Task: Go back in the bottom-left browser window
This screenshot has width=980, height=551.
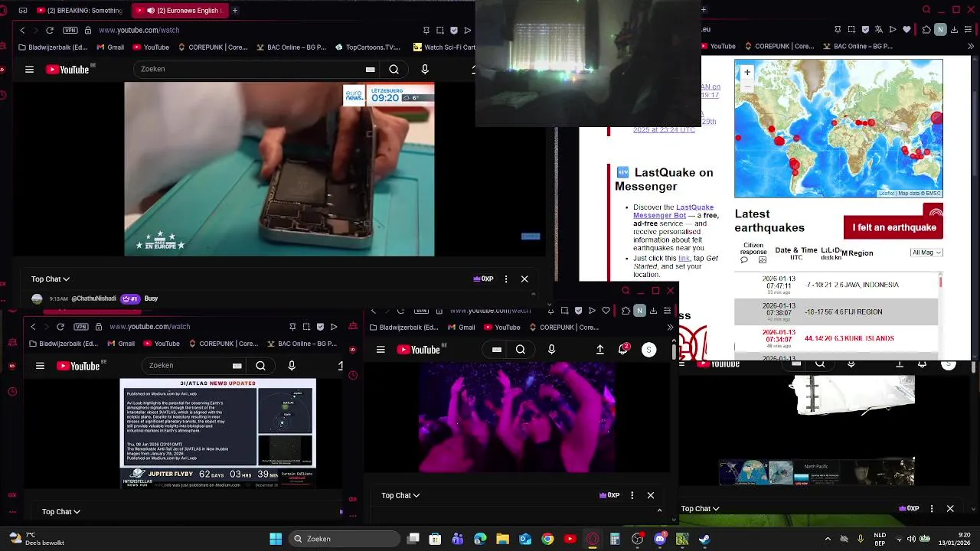Action: 33,327
